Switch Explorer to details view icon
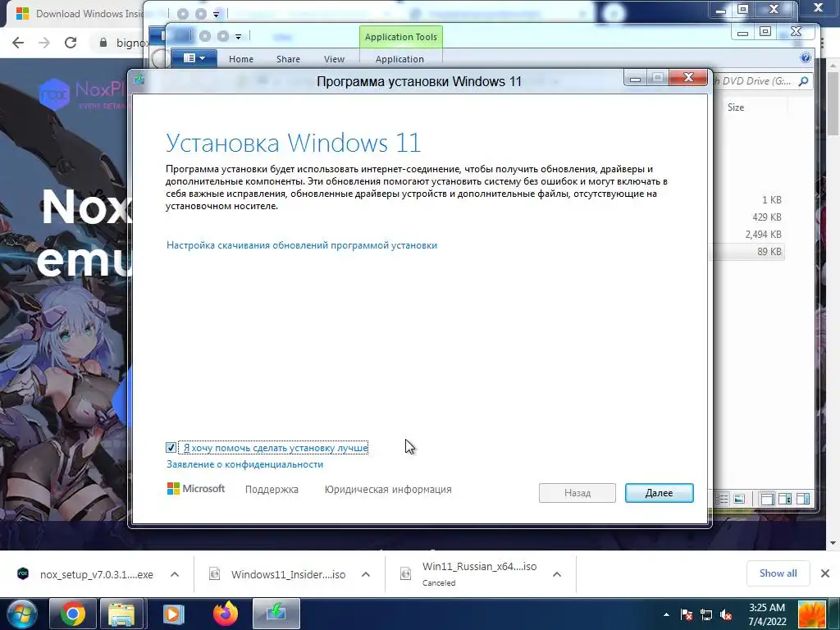The width and height of the screenshot is (840, 630). [722, 500]
